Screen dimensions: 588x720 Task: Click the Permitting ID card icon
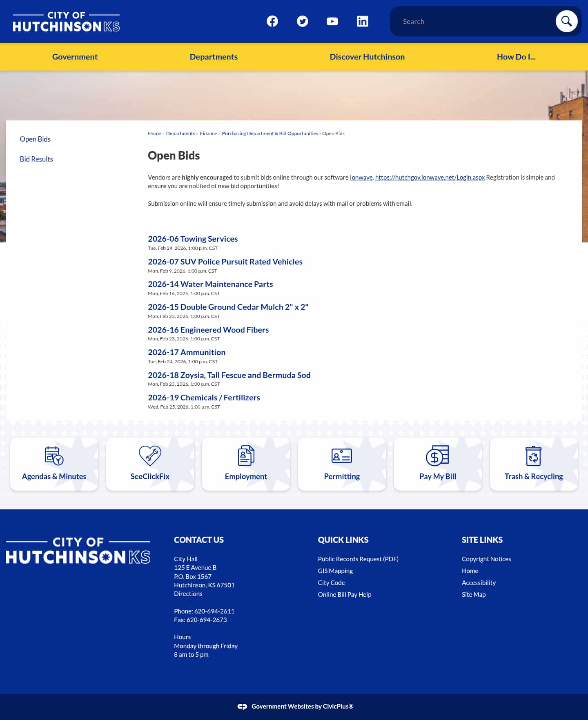[342, 456]
